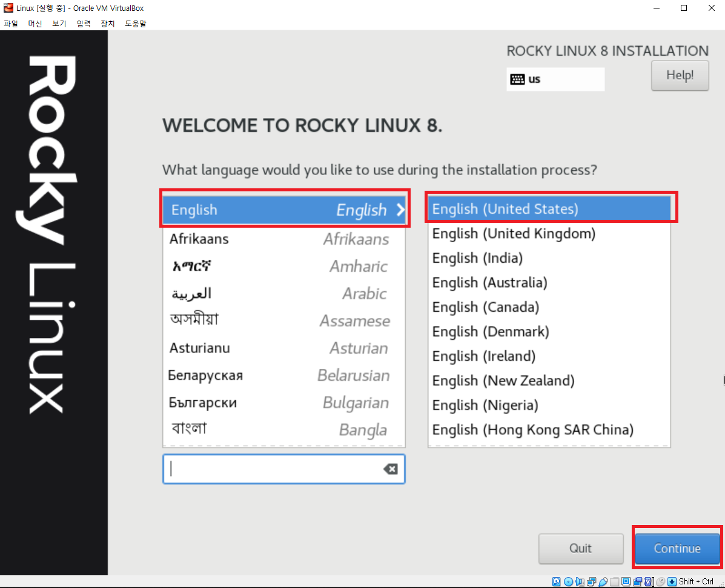Maximize the VirtualBox window
This screenshot has height=588, width=725.
[x=684, y=8]
